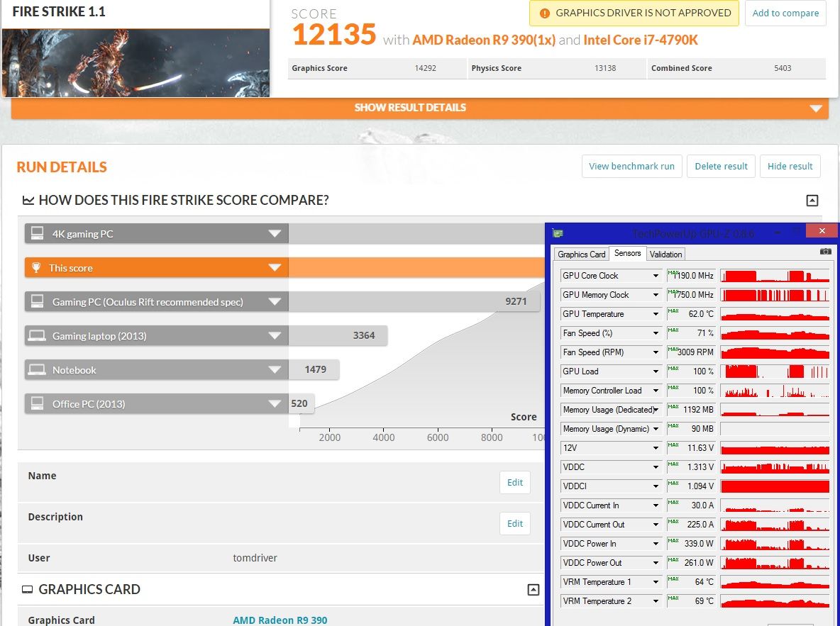Click the Physics Score value 13138

pos(605,68)
